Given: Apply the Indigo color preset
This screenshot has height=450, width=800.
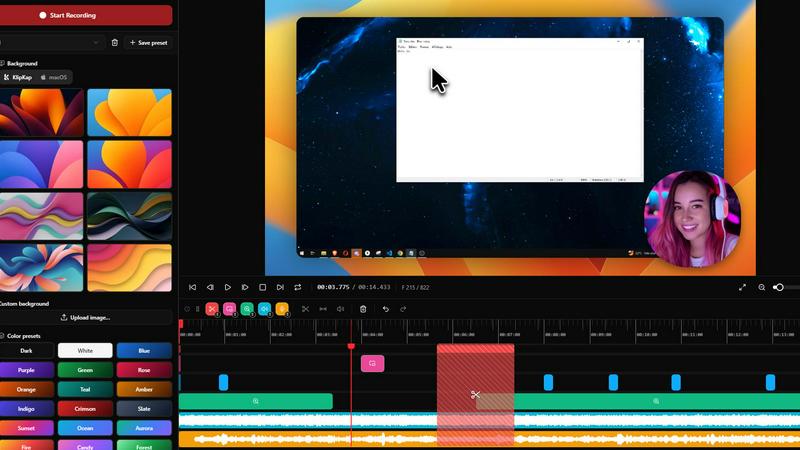Looking at the screenshot, I should pyautogui.click(x=26, y=409).
